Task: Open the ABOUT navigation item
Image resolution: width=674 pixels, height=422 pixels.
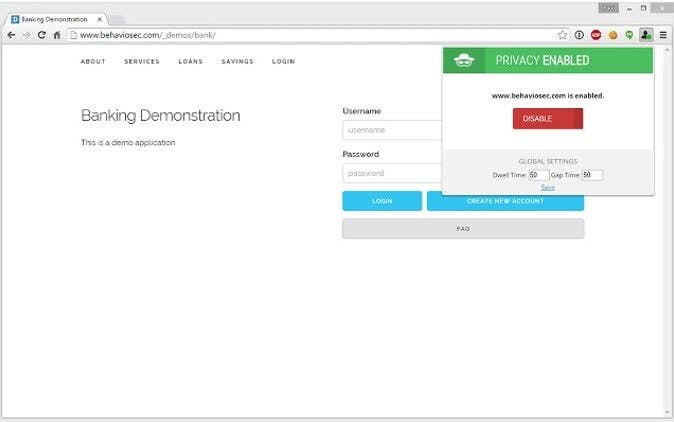Action: tap(93, 61)
